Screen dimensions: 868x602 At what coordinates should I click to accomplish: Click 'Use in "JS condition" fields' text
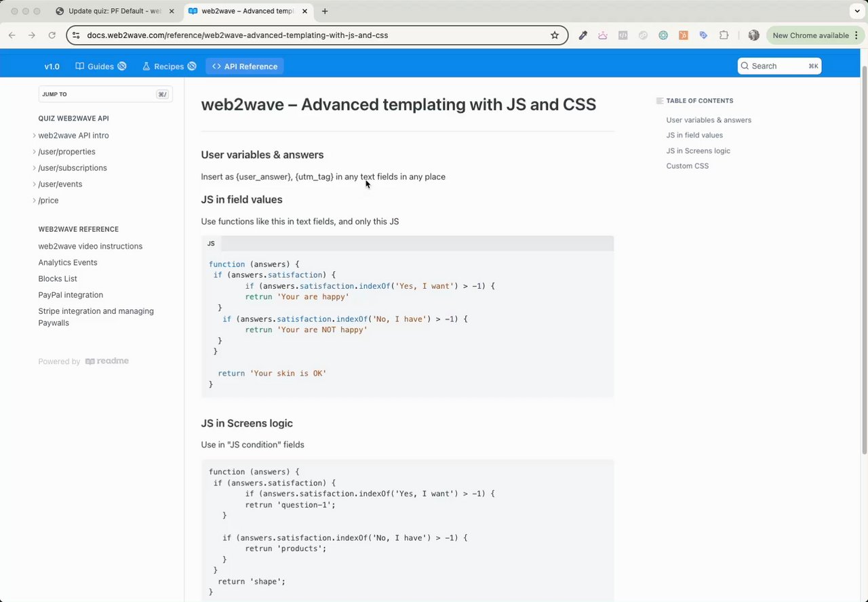tap(252, 445)
